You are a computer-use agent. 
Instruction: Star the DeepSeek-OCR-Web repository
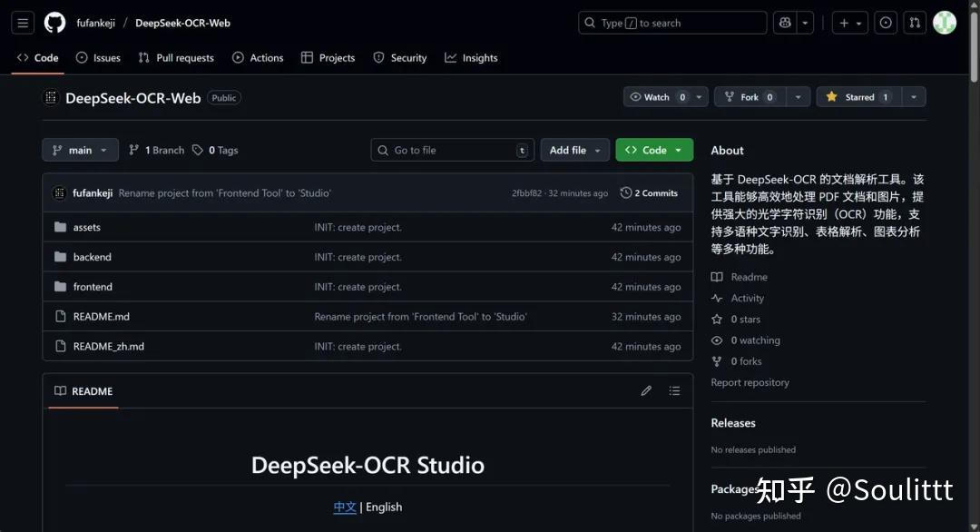pyautogui.click(x=857, y=96)
